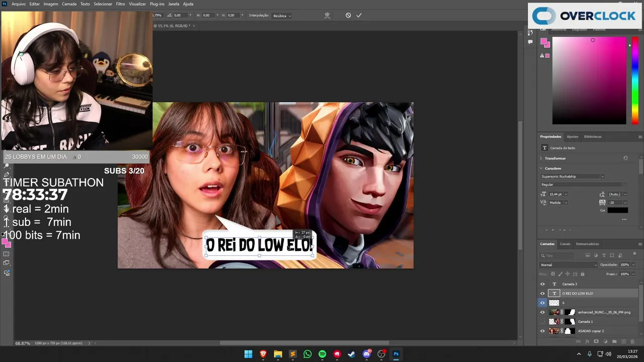Open File Explorer from the taskbar
This screenshot has height=362, width=644.
278,354
